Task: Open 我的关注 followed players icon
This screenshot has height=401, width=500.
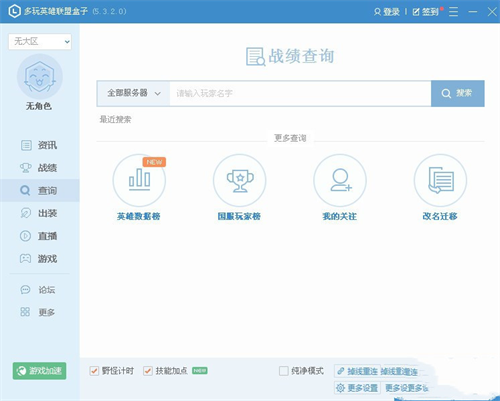Action: pos(340,180)
